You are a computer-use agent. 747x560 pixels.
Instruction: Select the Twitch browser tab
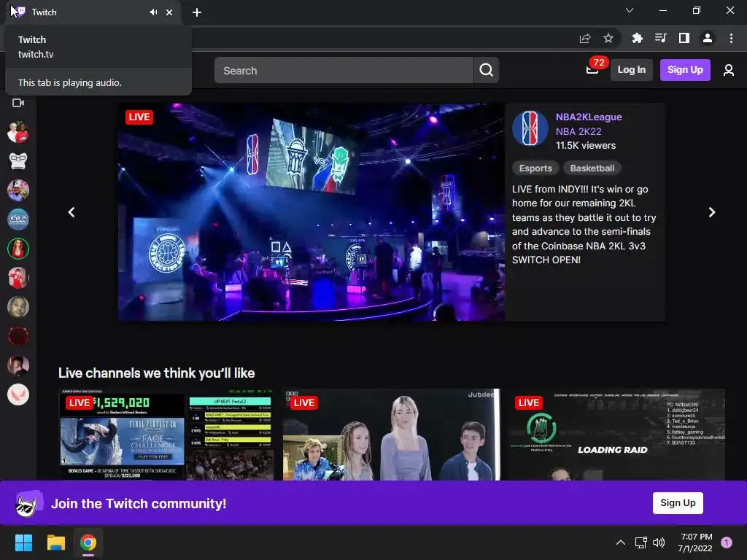(93, 12)
